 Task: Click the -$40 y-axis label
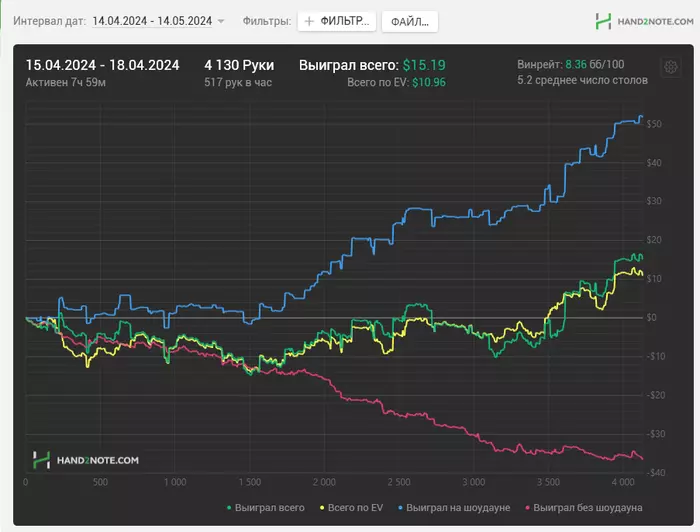[656, 473]
